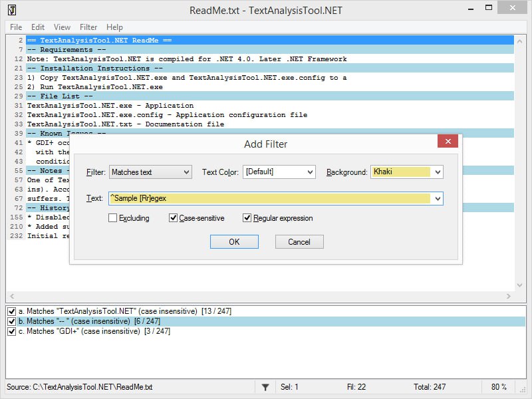532x399 pixels.
Task: Click the Cancel button
Action: pyautogui.click(x=299, y=242)
